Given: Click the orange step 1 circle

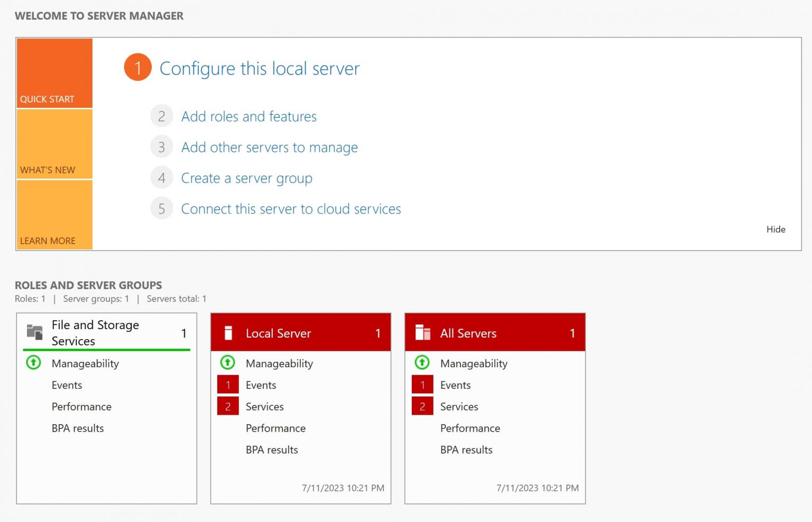Looking at the screenshot, I should pos(137,67).
